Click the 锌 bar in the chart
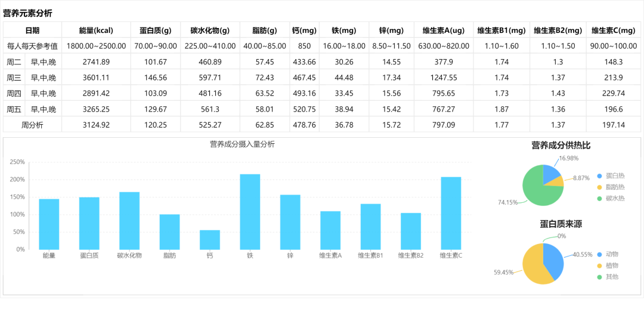Screen dimensions: 644x309 pos(290,222)
